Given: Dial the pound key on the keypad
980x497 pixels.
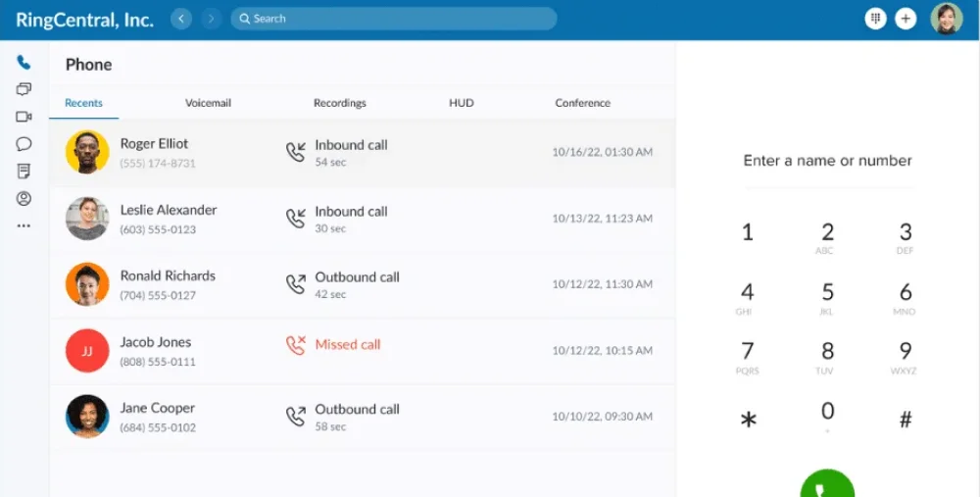Looking at the screenshot, I should tap(905, 419).
